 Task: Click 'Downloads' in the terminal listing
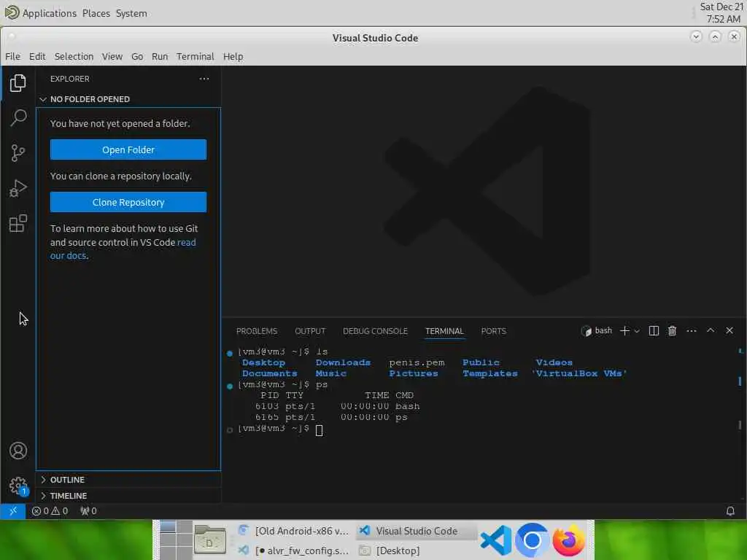(343, 363)
